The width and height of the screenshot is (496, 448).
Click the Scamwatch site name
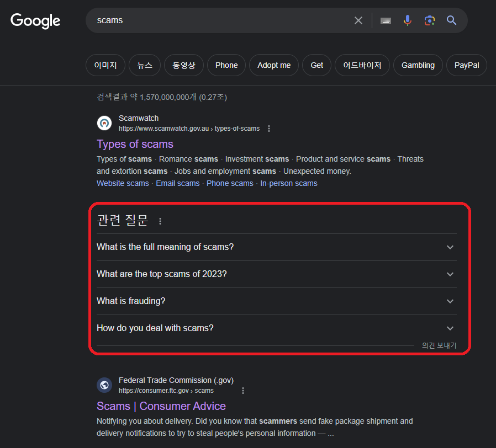[x=139, y=118]
